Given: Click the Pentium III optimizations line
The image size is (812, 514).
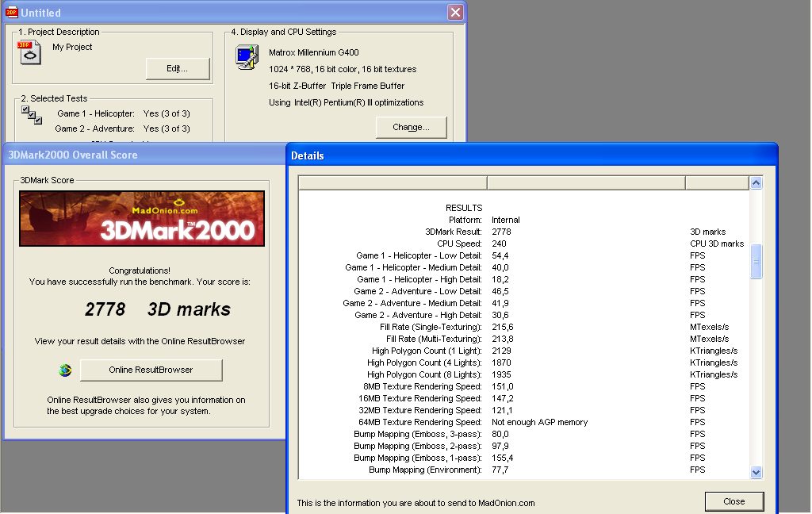Looking at the screenshot, I should [346, 102].
